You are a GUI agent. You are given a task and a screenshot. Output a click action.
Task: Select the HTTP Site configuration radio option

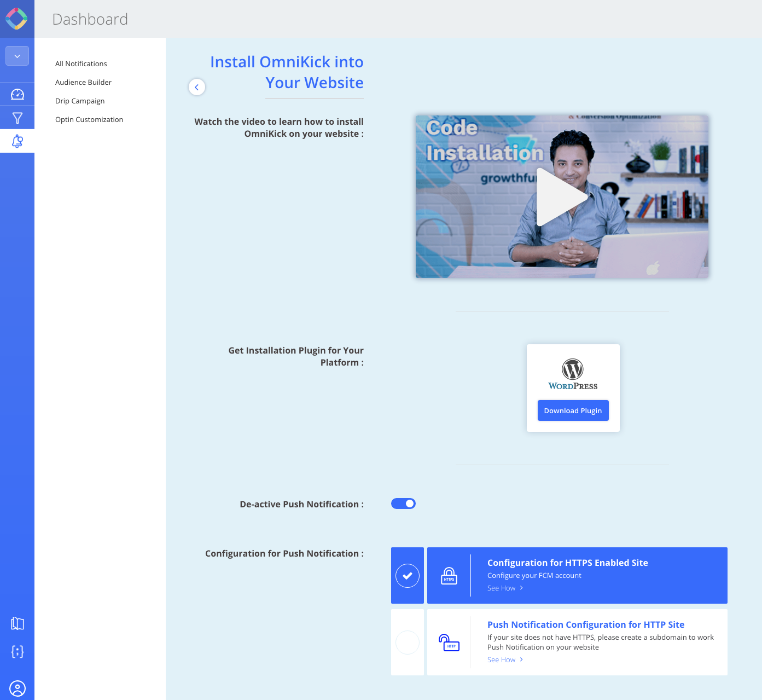pyautogui.click(x=408, y=643)
